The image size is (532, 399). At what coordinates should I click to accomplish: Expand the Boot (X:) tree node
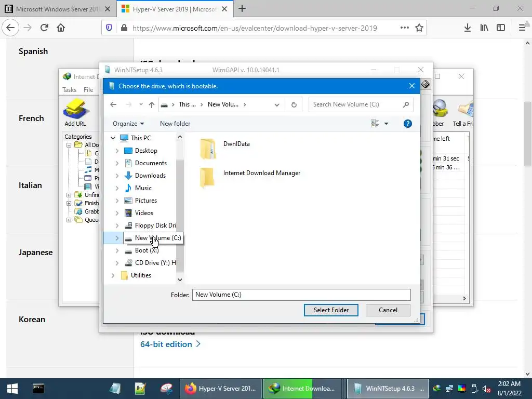click(117, 251)
